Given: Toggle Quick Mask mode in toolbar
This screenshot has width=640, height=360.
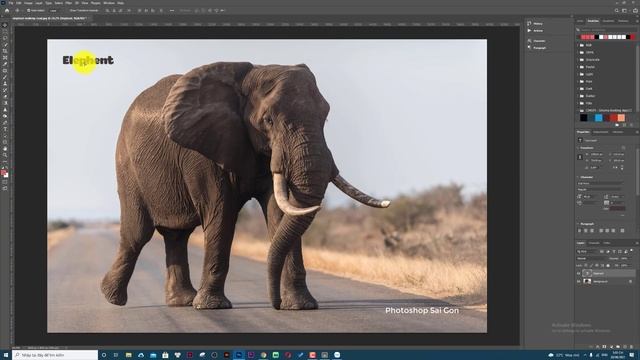Looking at the screenshot, I should [x=5, y=182].
